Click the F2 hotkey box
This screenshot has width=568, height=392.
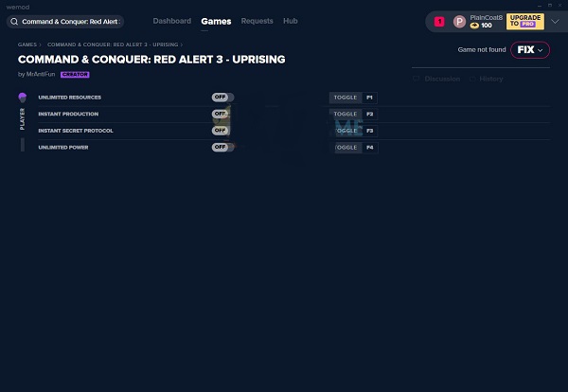[x=370, y=115]
